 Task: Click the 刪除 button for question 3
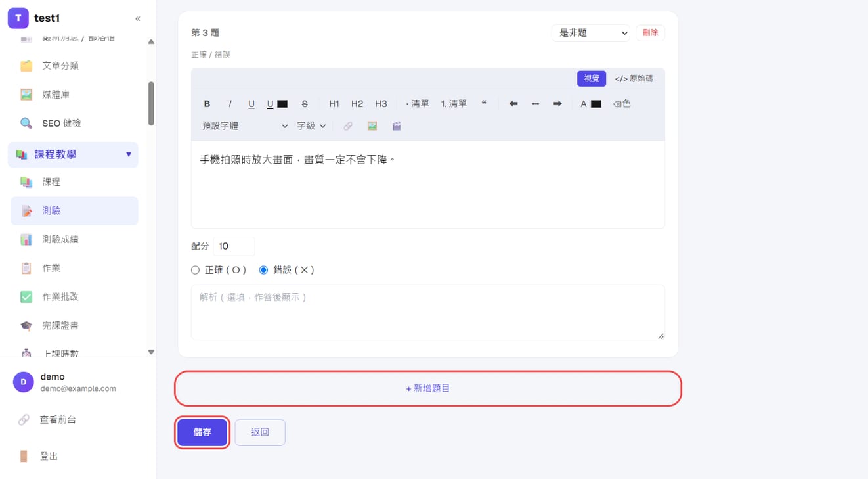click(650, 33)
